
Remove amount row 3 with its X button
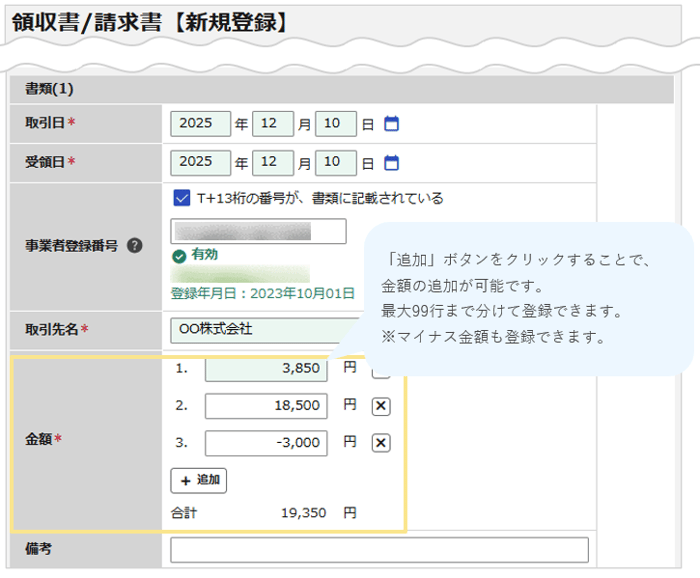coord(381,443)
